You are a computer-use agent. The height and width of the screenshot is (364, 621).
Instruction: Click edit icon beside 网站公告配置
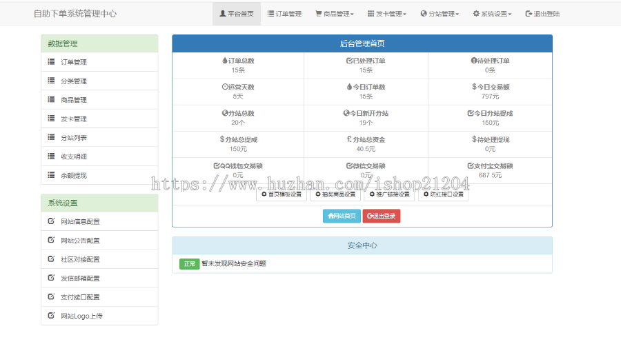51,240
